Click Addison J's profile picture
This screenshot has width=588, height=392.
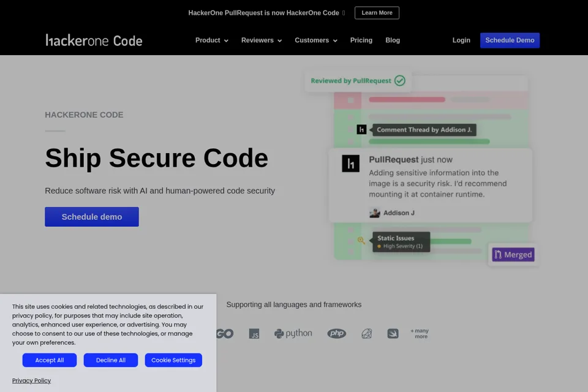375,213
